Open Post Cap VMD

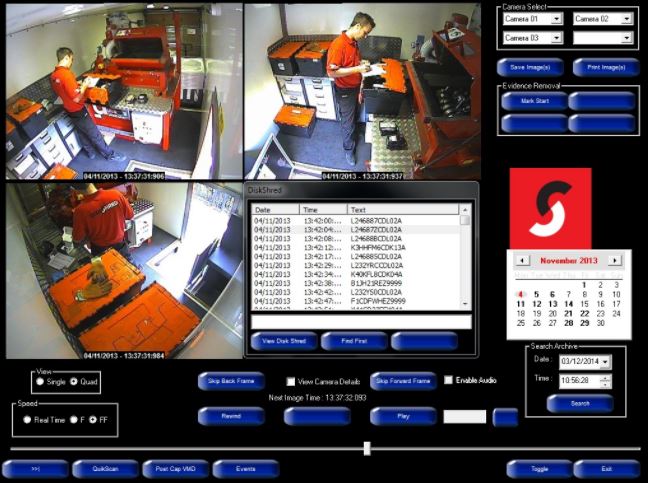(176, 469)
